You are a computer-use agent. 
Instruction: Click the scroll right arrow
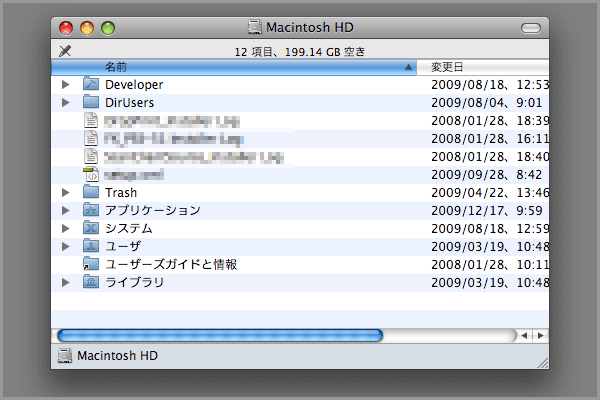tap(540, 336)
